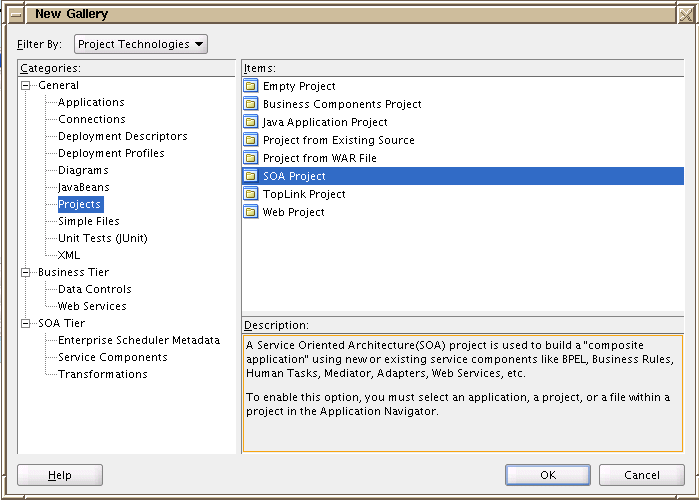
Task: Click the TopLink Project folder icon
Action: [251, 194]
